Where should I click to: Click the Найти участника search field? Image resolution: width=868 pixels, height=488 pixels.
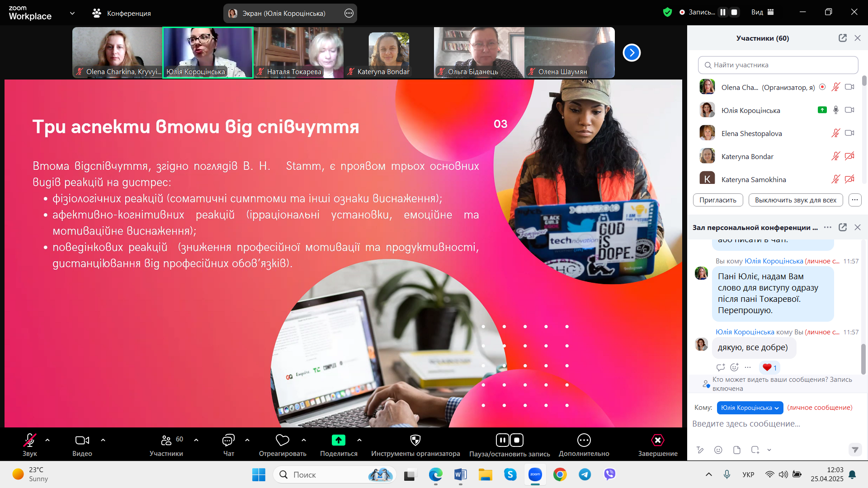(x=778, y=65)
